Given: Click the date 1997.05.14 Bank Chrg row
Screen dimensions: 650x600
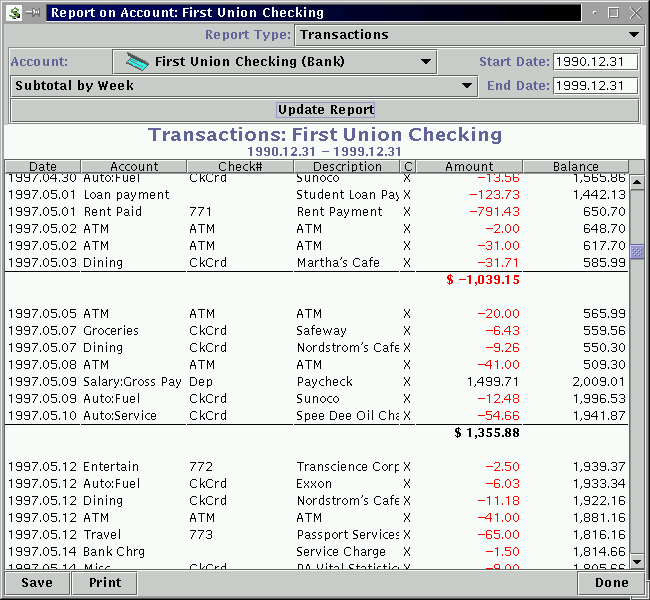Looking at the screenshot, I should (x=42, y=552).
